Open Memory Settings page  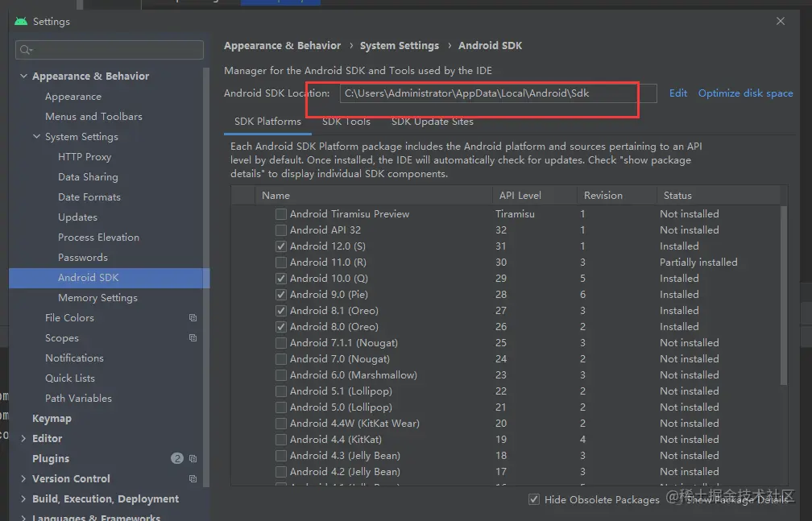coord(98,298)
